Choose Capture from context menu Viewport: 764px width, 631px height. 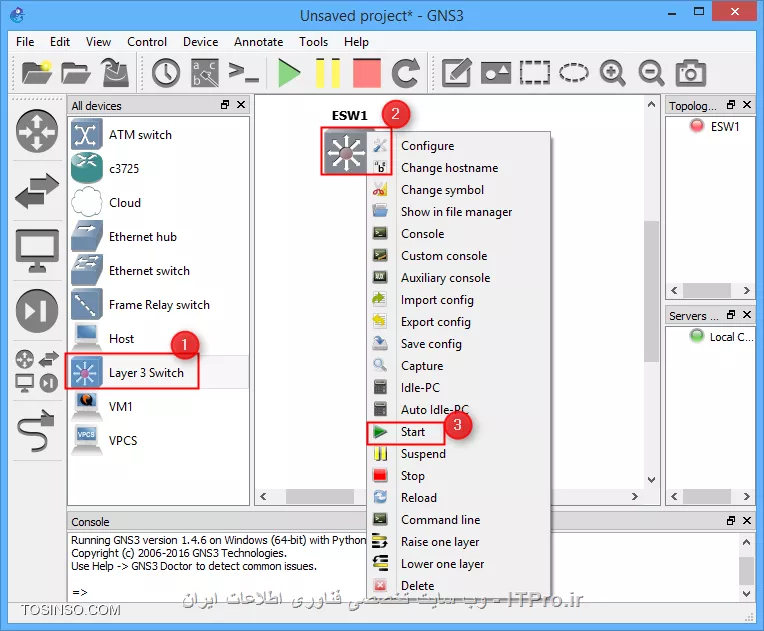(458, 366)
